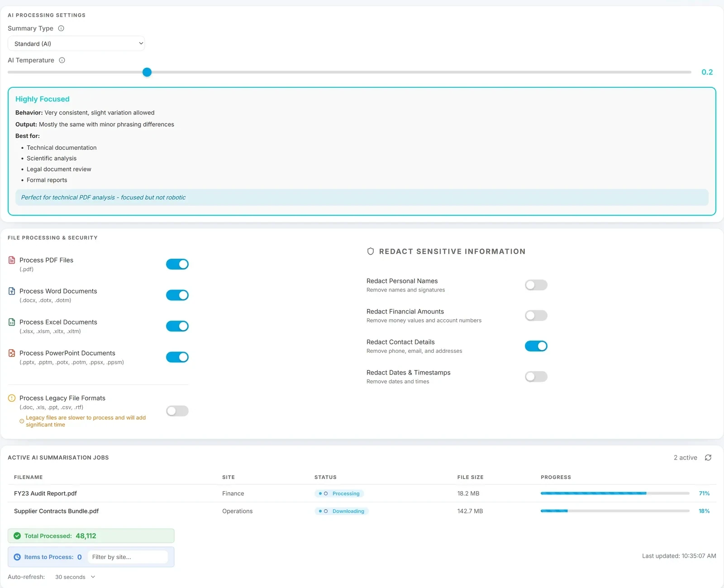Click the 2 active label
The height and width of the screenshot is (588, 724).
point(685,458)
